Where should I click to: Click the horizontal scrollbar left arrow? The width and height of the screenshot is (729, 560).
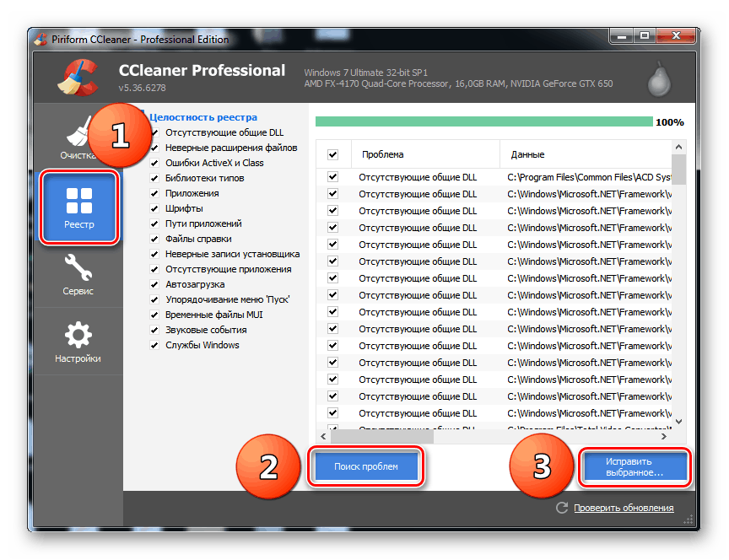tap(323, 436)
